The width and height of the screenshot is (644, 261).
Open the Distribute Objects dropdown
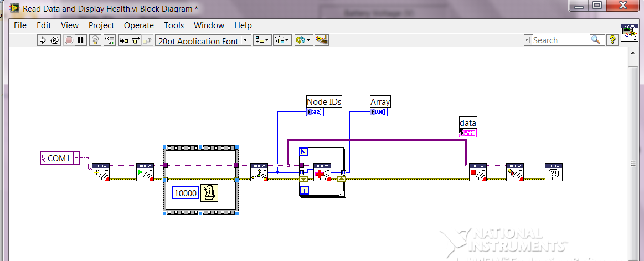(282, 40)
